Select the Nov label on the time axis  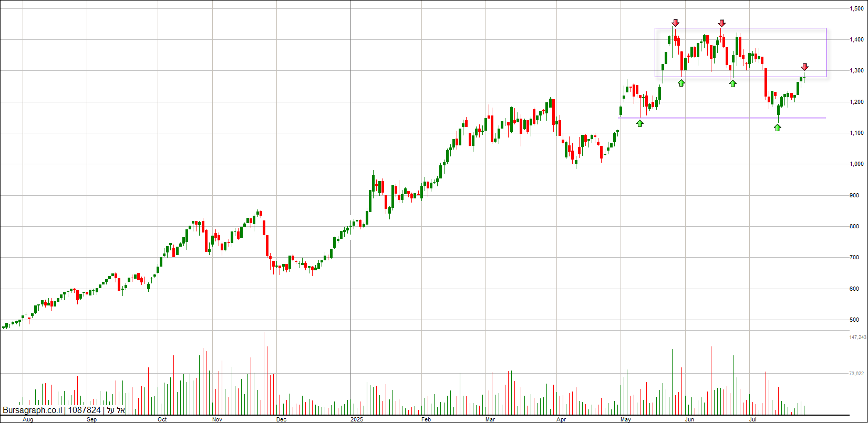218,420
